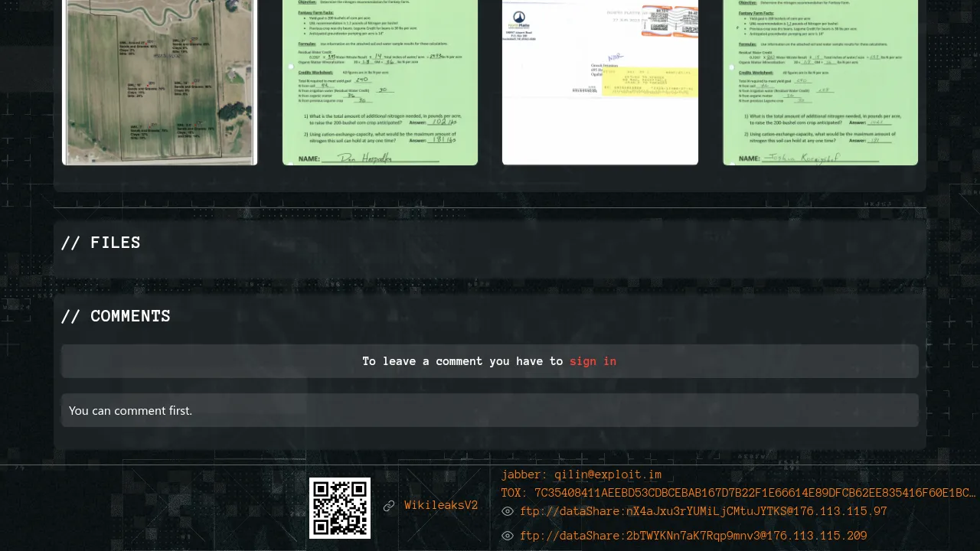Toggle eye icon beside the first ftp address

pos(508,512)
